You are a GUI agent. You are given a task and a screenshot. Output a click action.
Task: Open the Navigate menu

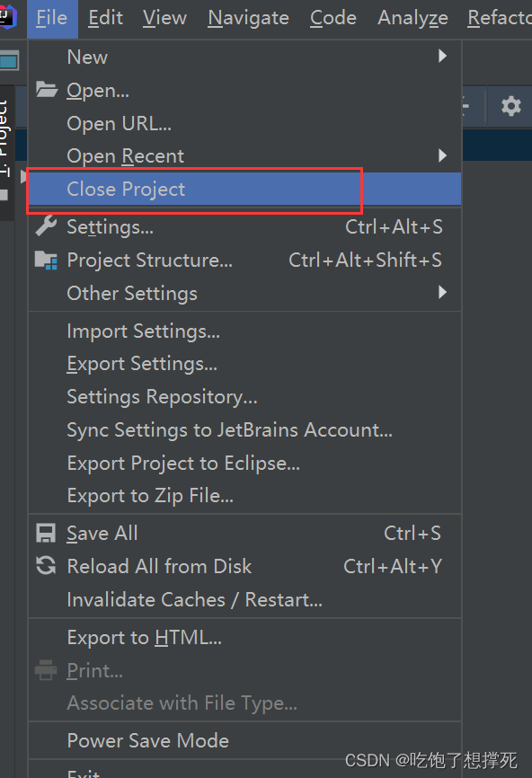pyautogui.click(x=248, y=18)
